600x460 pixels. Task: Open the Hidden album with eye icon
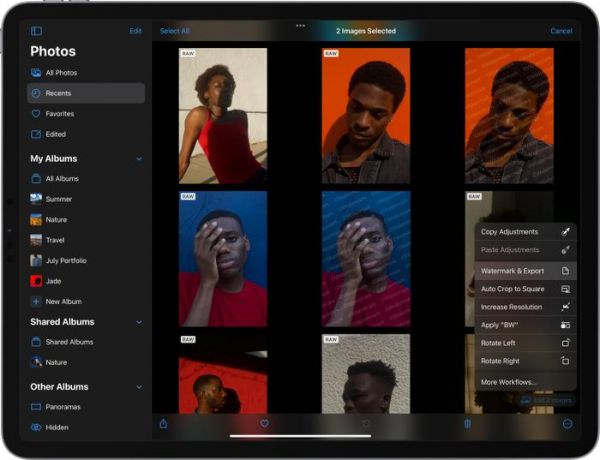(x=57, y=427)
